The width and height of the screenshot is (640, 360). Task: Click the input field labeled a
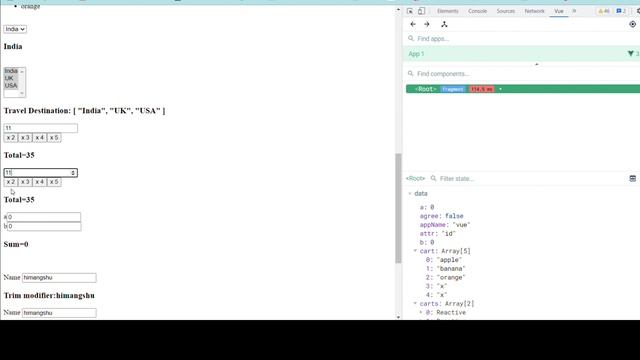44,217
